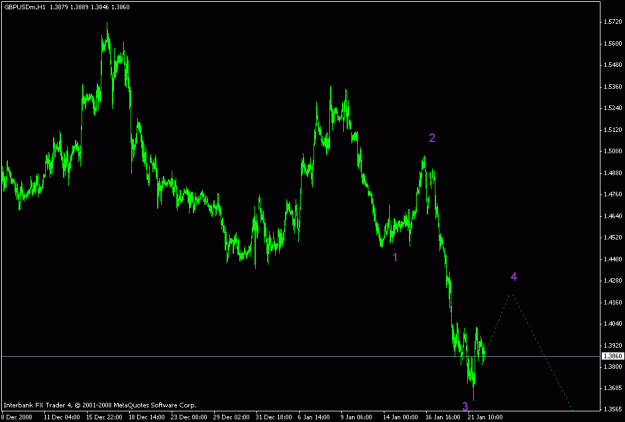Click the 1.4040 price axis label
Viewport: 625px width, 422px height.
[x=614, y=324]
